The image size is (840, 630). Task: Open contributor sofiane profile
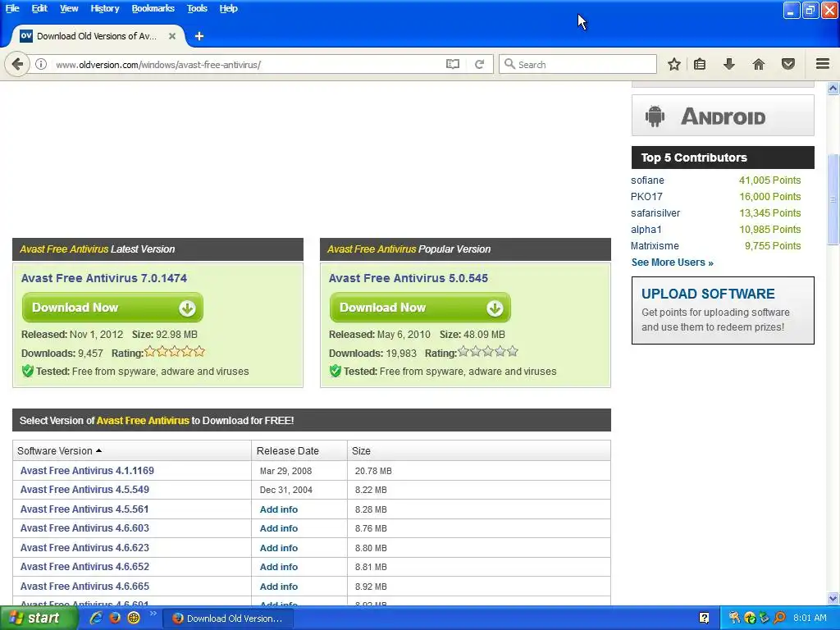tap(647, 180)
